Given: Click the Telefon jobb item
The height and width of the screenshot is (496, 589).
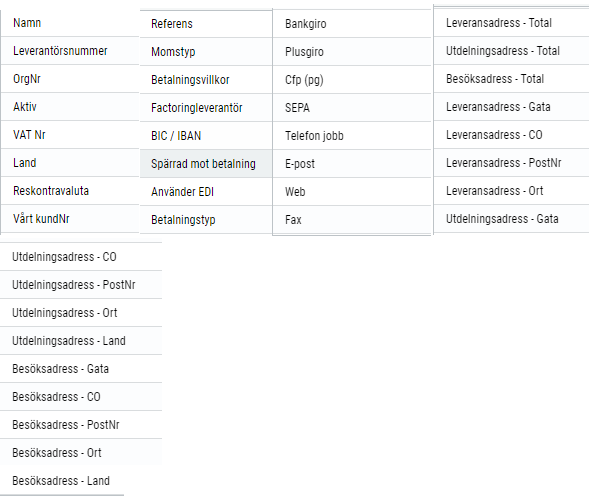Looking at the screenshot, I should click(352, 136).
